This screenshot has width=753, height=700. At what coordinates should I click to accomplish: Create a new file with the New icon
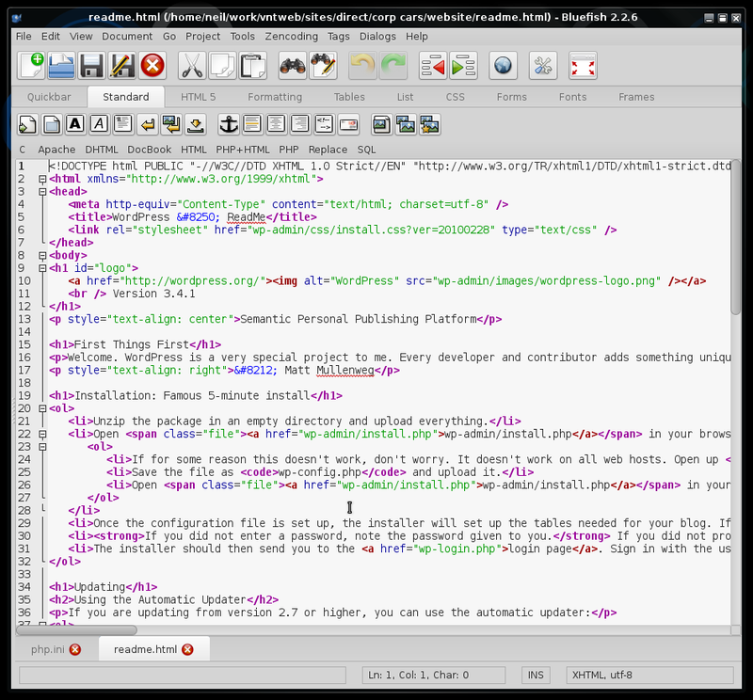coord(31,66)
